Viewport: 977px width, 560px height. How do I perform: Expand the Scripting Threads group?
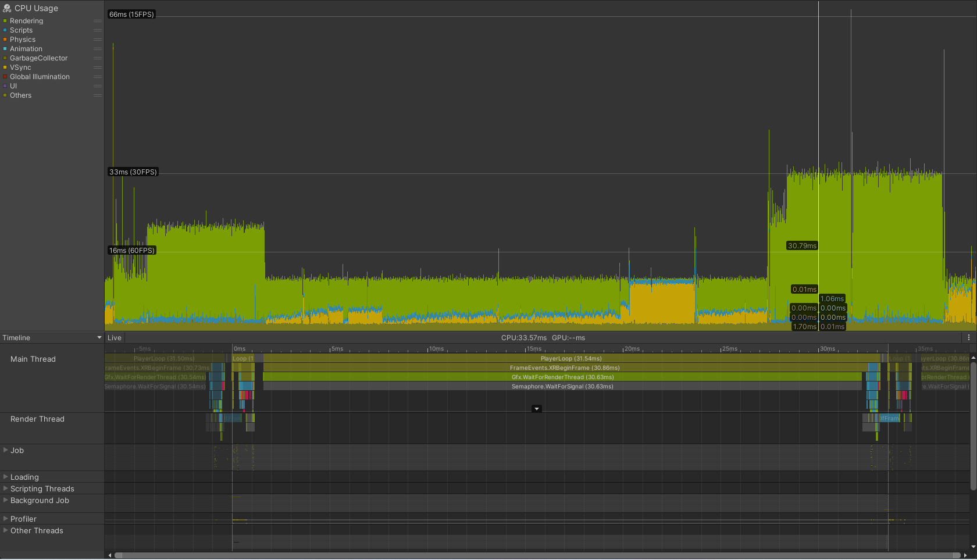click(x=6, y=488)
